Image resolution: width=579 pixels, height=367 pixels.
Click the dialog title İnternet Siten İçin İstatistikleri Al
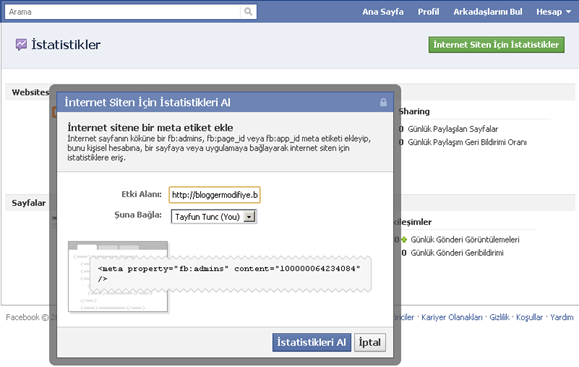(x=147, y=102)
